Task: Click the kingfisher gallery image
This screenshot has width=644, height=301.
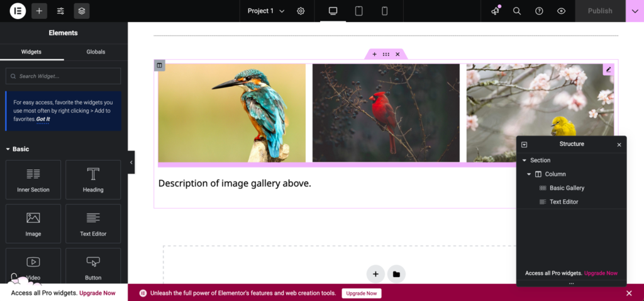Action: point(231,113)
